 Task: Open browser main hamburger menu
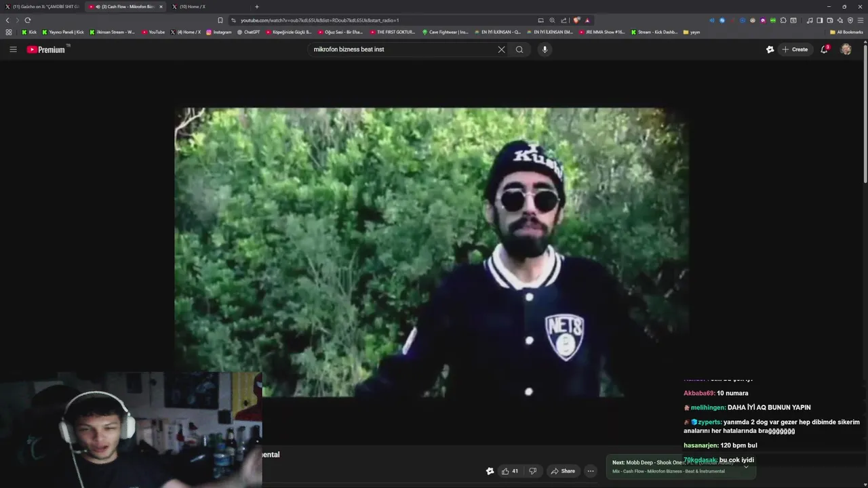click(x=861, y=20)
